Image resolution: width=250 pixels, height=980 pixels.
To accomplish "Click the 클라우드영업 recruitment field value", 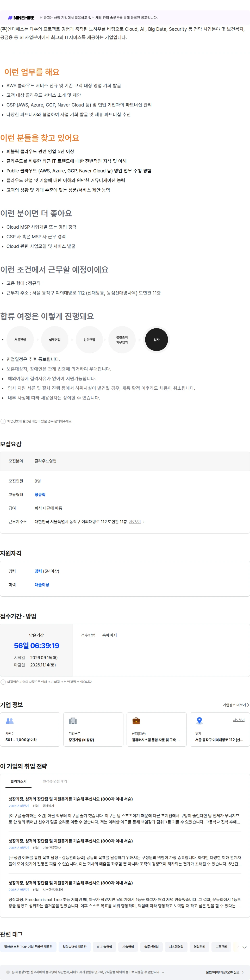I will (45, 461).
